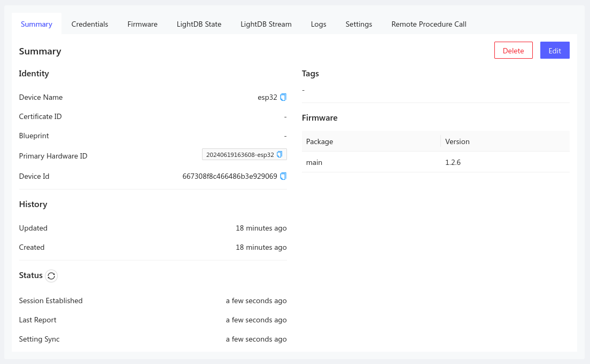Open the LightDB Stream tab
This screenshot has width=590, height=364.
point(266,24)
